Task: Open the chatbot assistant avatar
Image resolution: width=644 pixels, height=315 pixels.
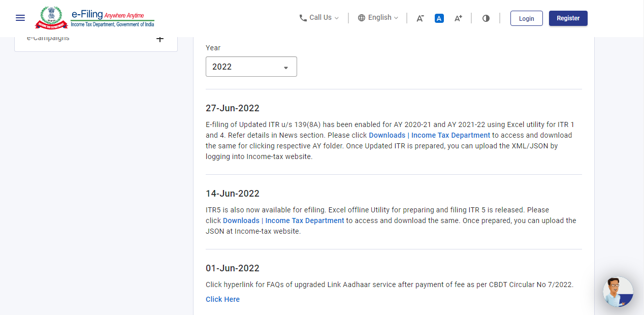Action: click(x=618, y=292)
